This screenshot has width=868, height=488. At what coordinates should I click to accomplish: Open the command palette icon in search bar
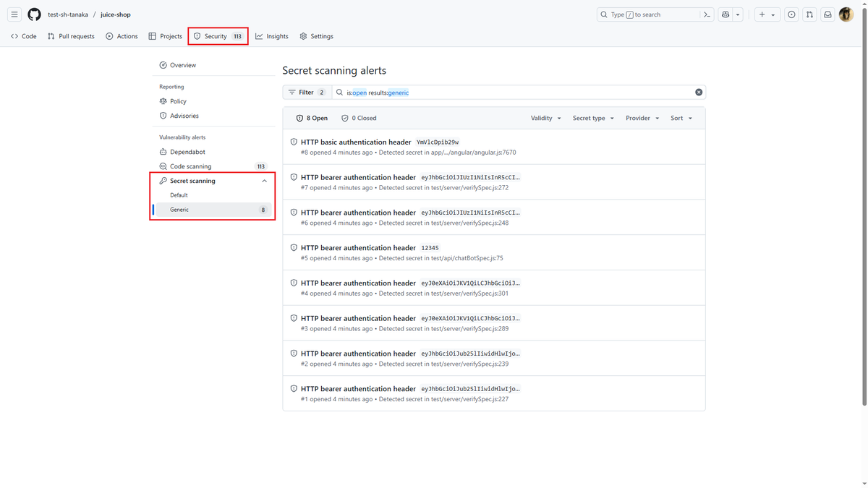pyautogui.click(x=707, y=14)
